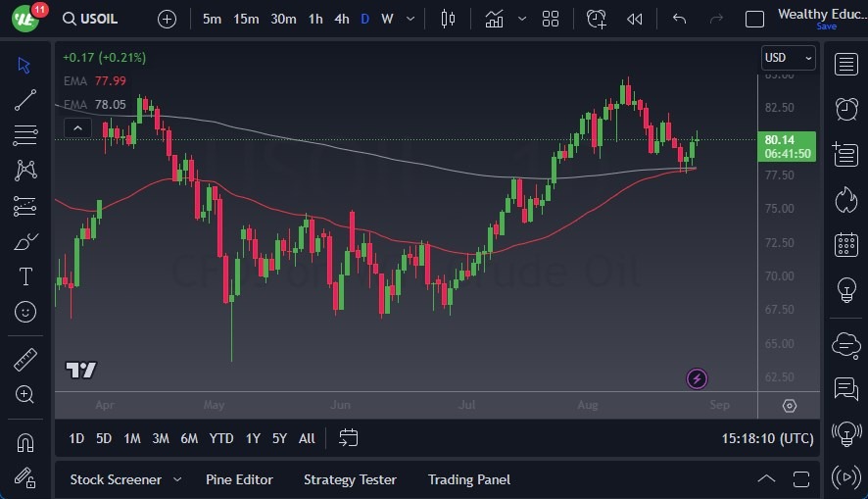Open the USD currency dropdown

coord(788,59)
